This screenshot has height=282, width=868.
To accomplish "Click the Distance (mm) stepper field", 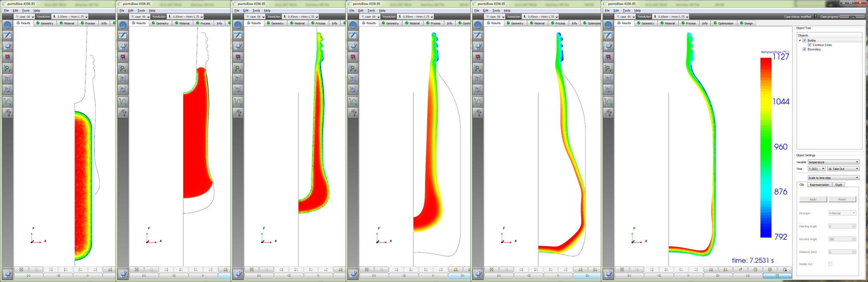I will coord(842,252).
